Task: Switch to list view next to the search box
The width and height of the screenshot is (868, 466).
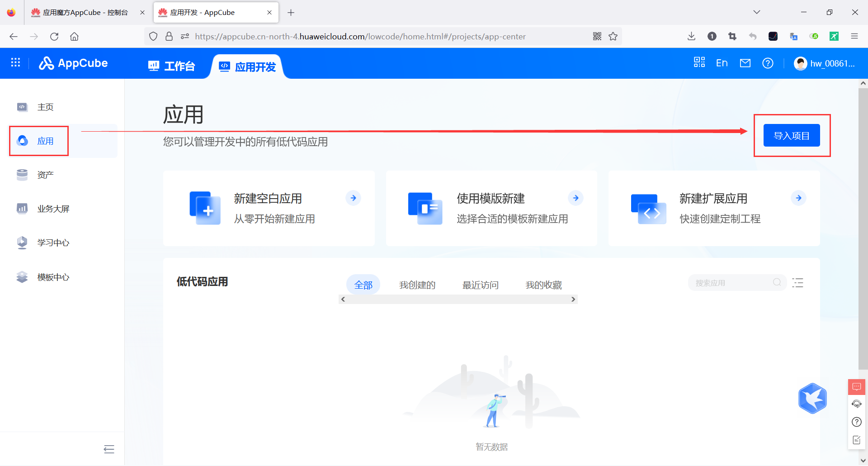Action: click(798, 282)
